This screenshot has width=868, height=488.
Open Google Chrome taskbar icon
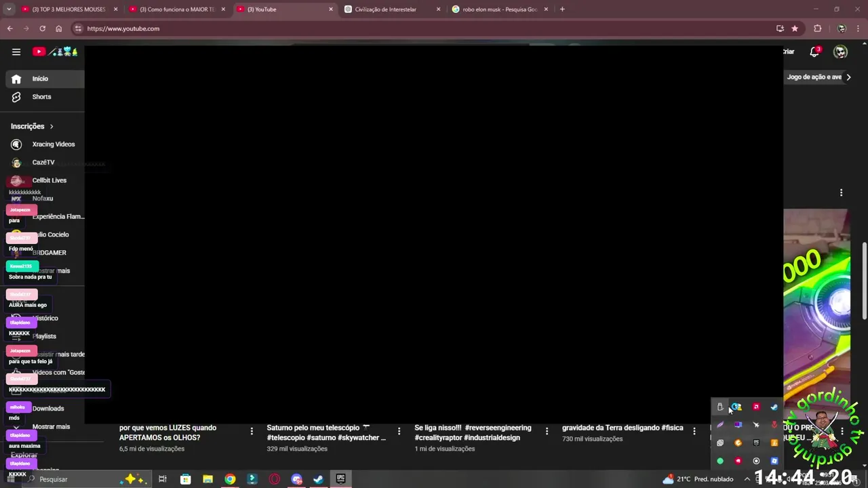click(230, 479)
